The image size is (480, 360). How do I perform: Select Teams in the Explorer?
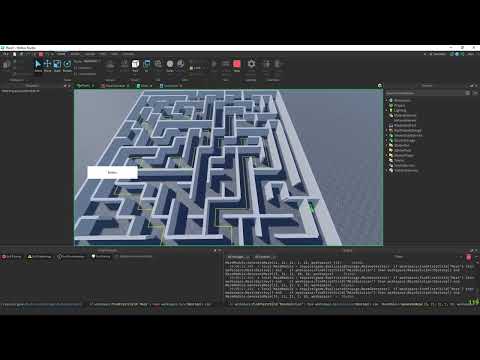(397, 160)
